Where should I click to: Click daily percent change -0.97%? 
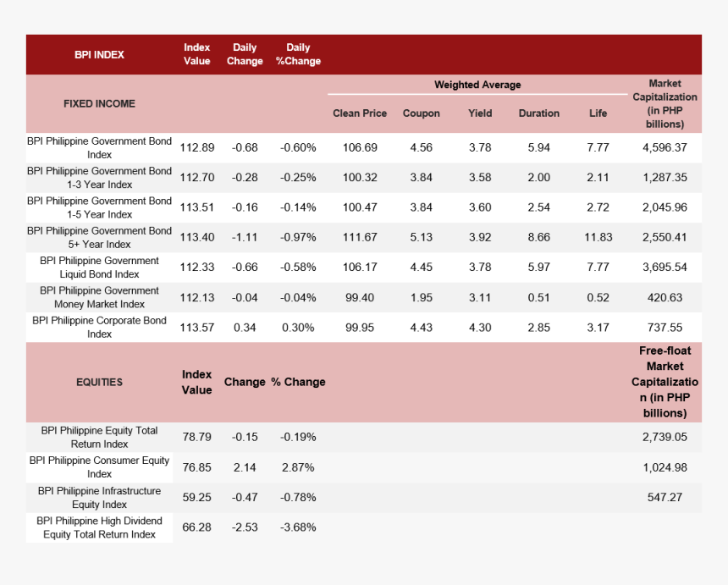298,237
